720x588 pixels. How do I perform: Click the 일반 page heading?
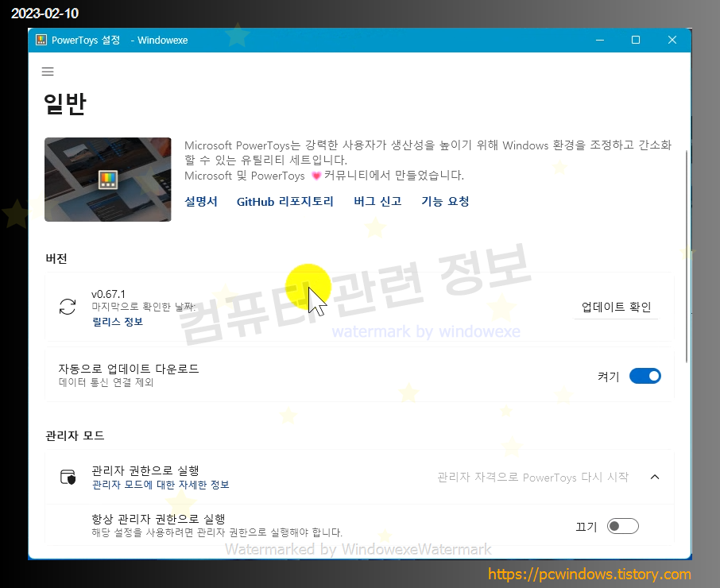pyautogui.click(x=64, y=103)
